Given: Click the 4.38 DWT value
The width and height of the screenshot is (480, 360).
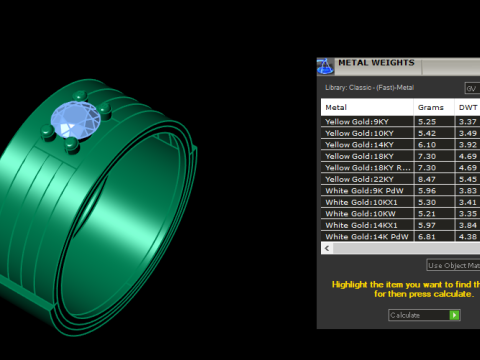Looking at the screenshot, I should (x=468, y=237).
